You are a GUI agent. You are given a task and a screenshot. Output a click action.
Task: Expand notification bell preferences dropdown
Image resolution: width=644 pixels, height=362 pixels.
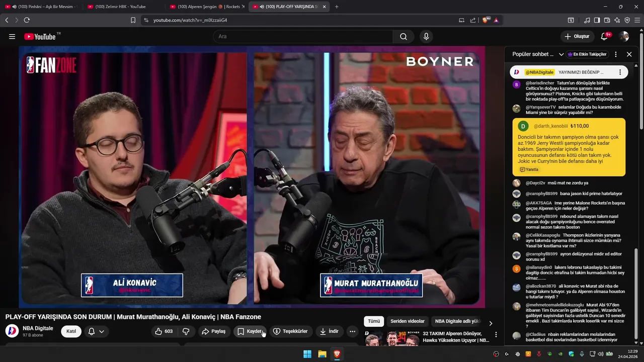(102, 331)
